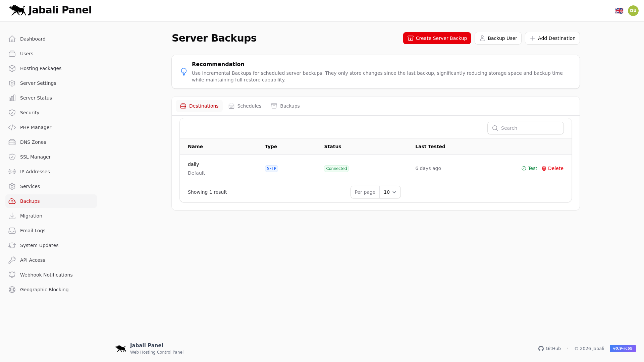The image size is (644, 362).
Task: Click the DU user avatar menu
Action: coord(633,10)
